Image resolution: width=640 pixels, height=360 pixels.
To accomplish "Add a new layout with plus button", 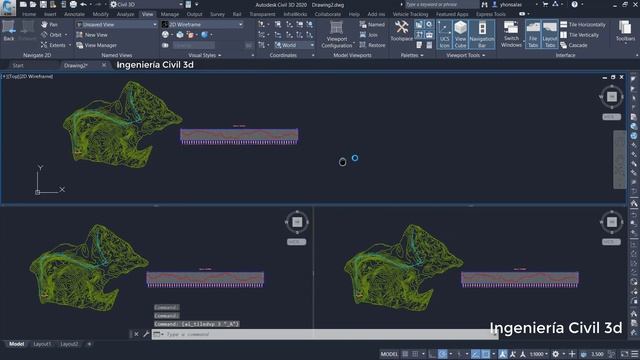I will tap(89, 344).
